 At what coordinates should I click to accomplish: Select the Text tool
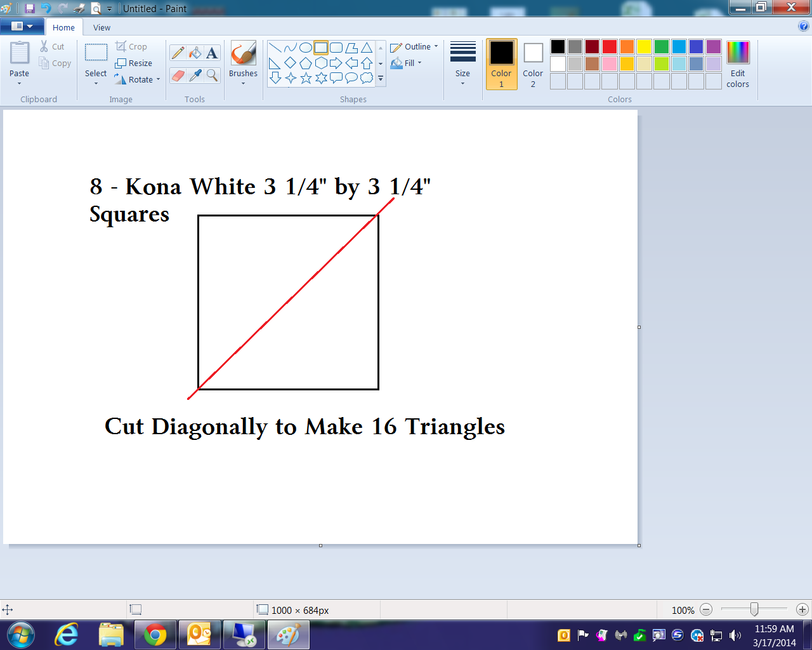(213, 52)
